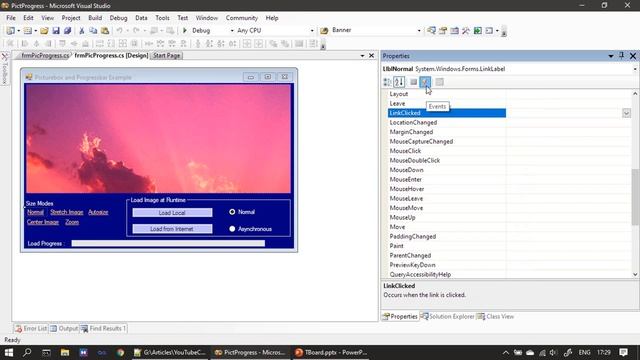
Task: Click the Copy toolbar icon
Action: [93, 31]
